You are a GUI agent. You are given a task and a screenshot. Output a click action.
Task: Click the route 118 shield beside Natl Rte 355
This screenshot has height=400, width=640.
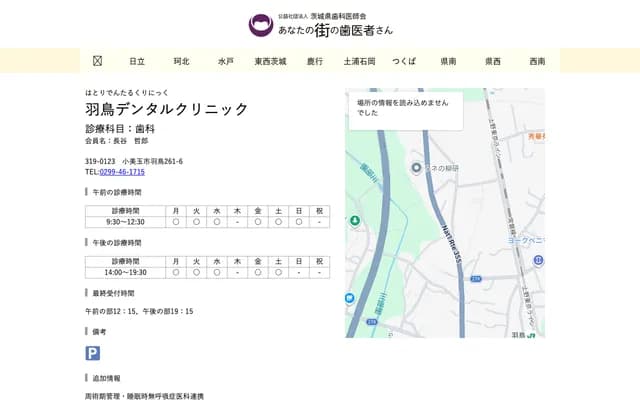coord(476,279)
